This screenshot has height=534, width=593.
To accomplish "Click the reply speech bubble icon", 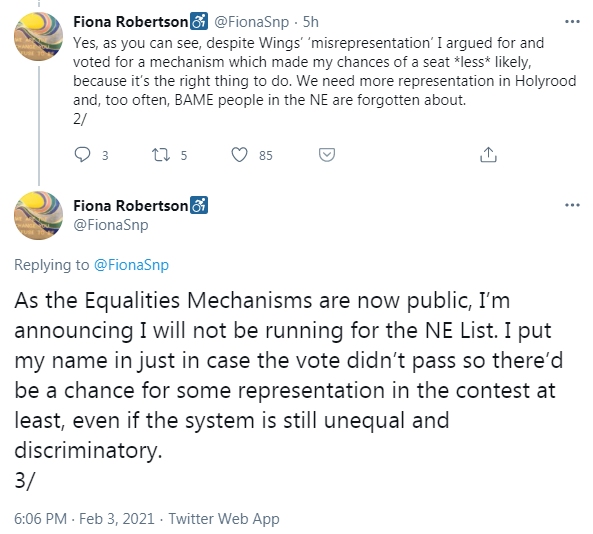I will point(82,154).
